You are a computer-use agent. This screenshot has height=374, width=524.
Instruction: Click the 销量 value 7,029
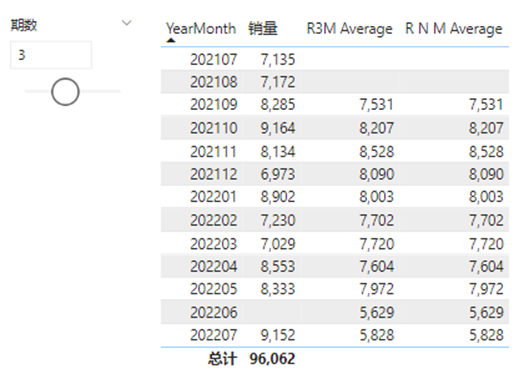[x=278, y=244]
